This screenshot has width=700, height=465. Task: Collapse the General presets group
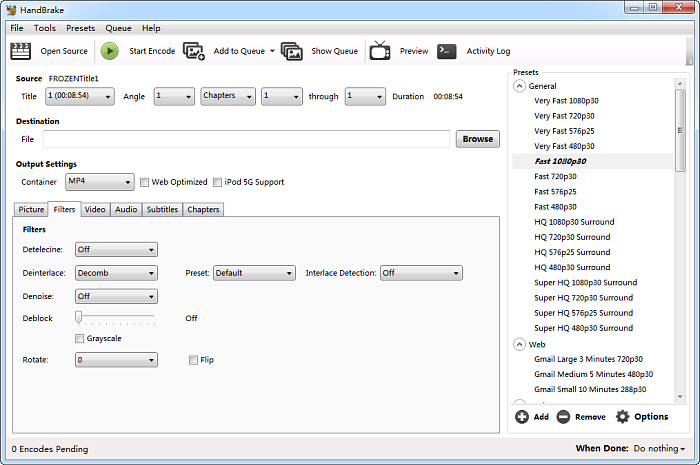pos(519,86)
